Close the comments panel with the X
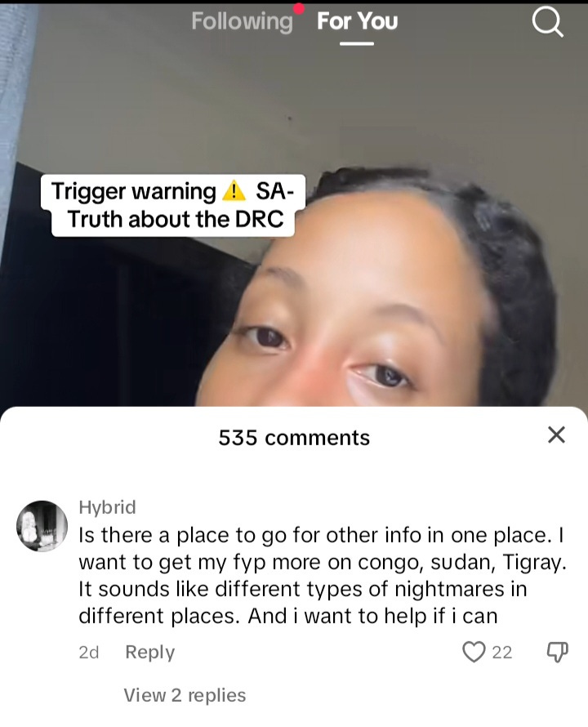 point(556,435)
